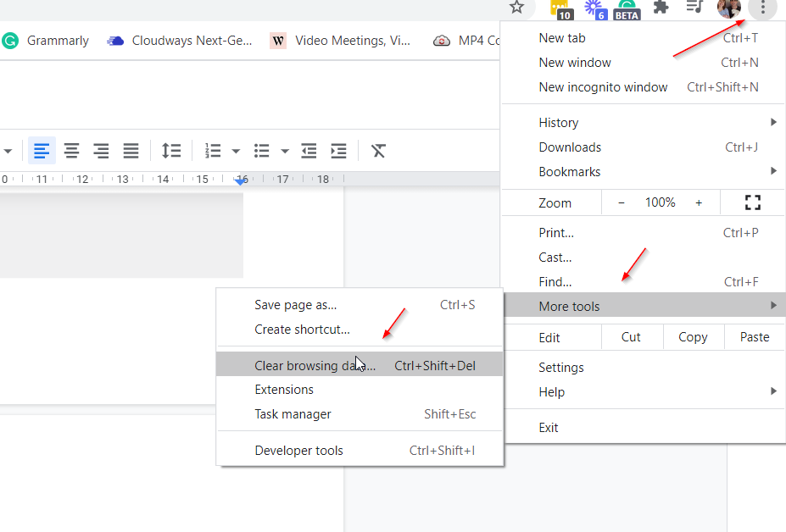Open the Chrome three-dot menu button
786x532 pixels.
tap(762, 8)
